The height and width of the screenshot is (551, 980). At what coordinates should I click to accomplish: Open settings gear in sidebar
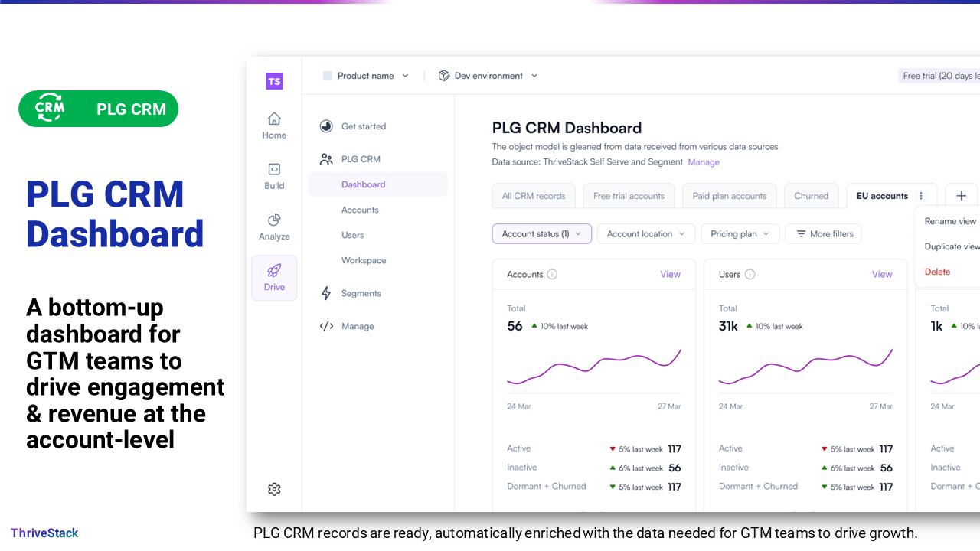[x=274, y=489]
